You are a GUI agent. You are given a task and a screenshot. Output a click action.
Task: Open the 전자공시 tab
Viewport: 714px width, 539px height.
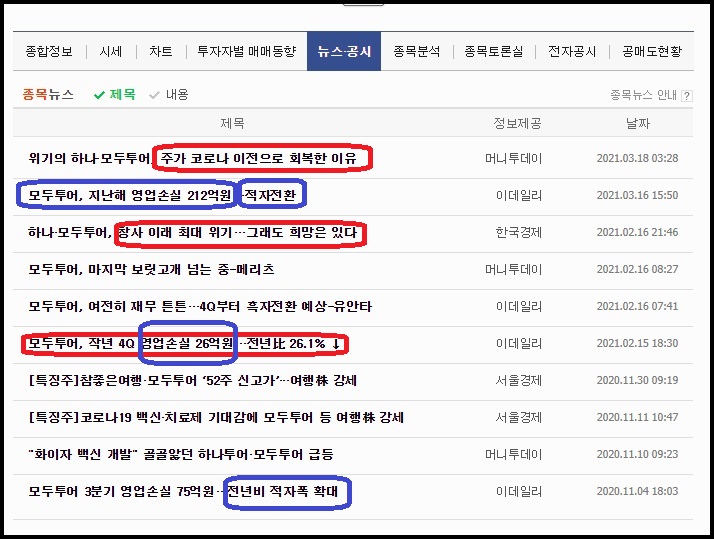pyautogui.click(x=572, y=51)
